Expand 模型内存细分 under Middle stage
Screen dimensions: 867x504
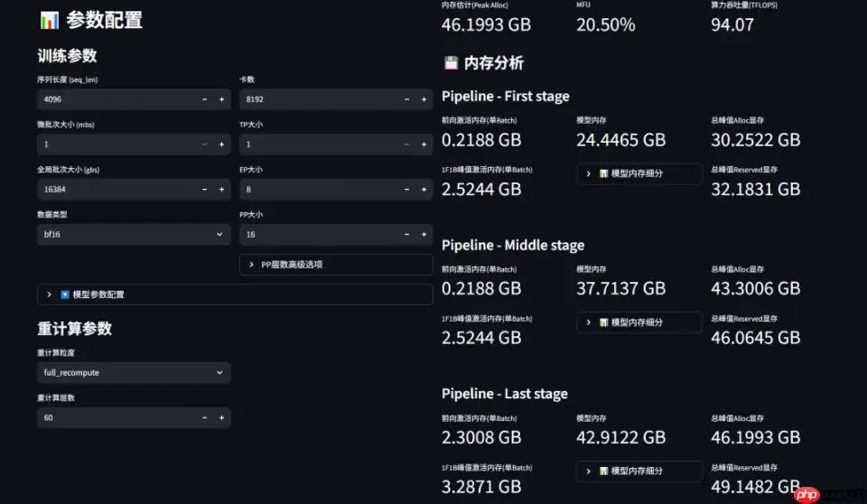click(639, 322)
